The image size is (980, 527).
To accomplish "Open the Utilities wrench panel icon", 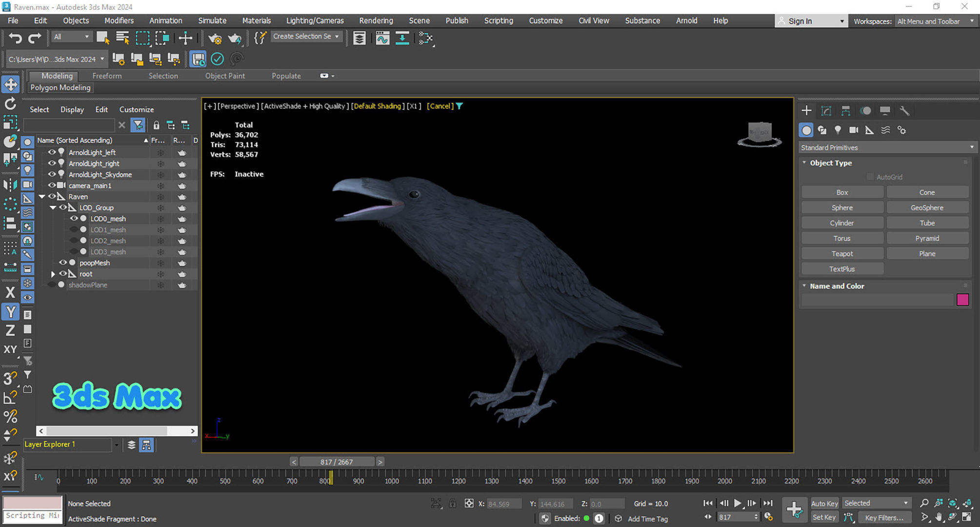I will click(x=904, y=111).
